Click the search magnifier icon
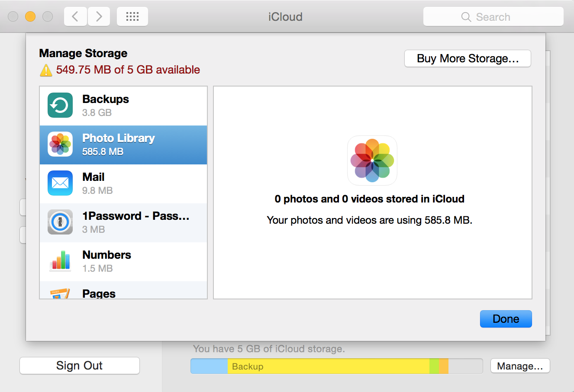This screenshot has width=574, height=392. coord(466,17)
